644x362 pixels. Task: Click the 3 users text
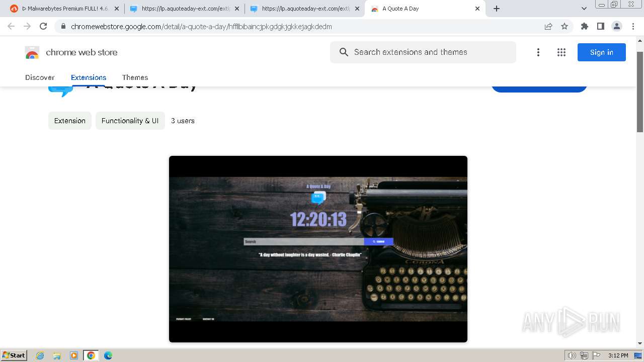(x=183, y=121)
